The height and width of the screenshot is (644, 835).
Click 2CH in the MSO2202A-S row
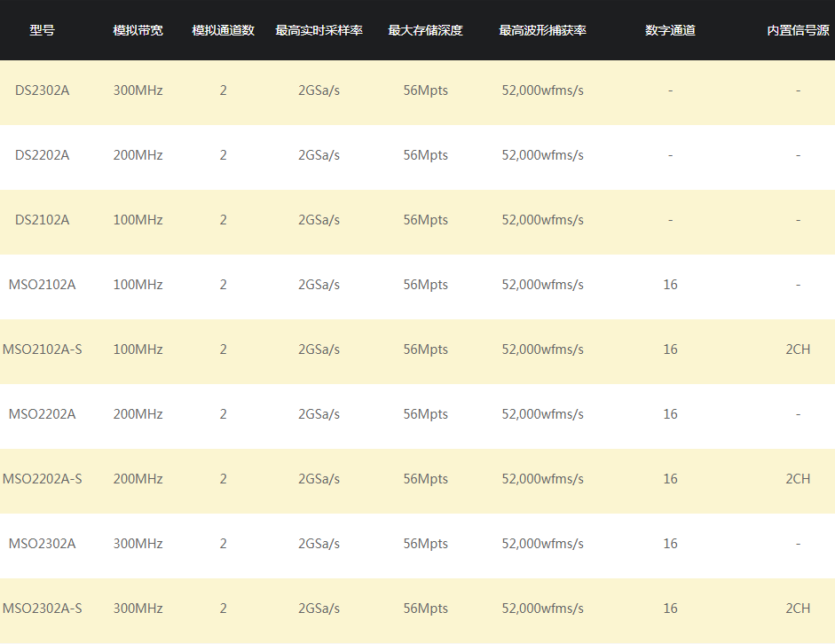[799, 479]
